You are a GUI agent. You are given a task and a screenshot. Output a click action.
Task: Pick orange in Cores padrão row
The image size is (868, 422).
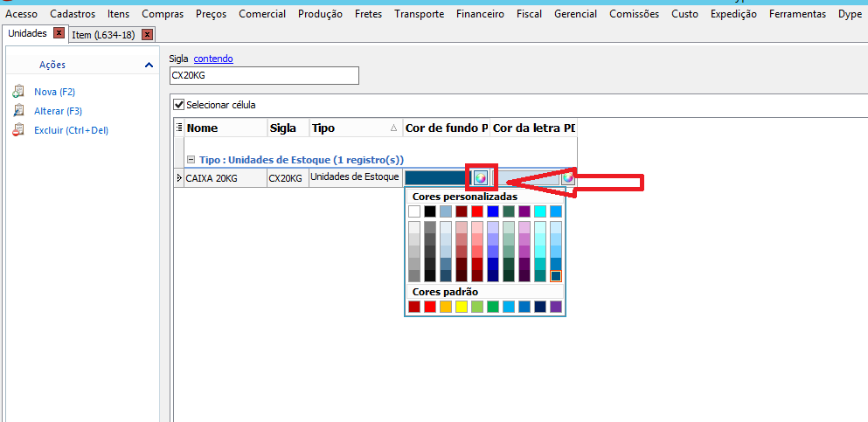[x=446, y=307]
